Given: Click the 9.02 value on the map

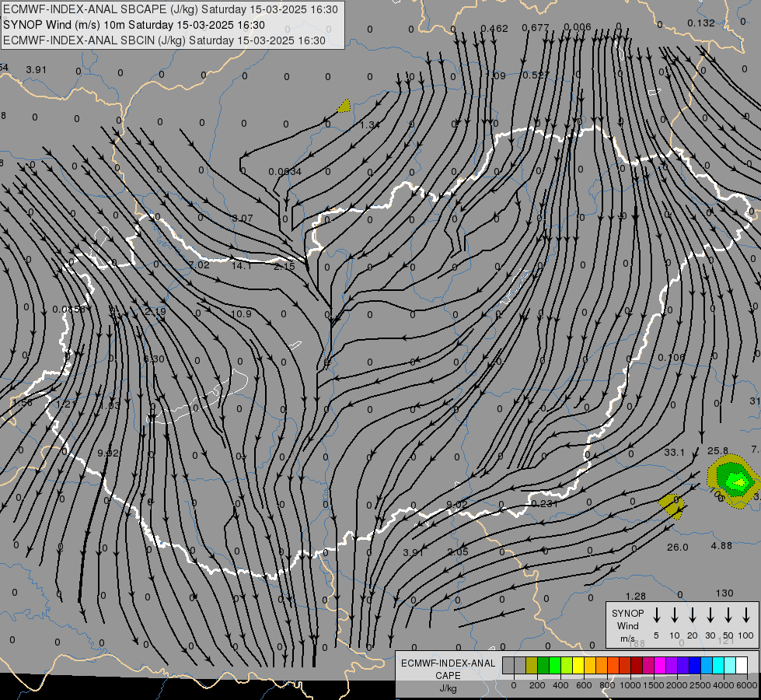Looking at the screenshot, I should pos(457,504).
